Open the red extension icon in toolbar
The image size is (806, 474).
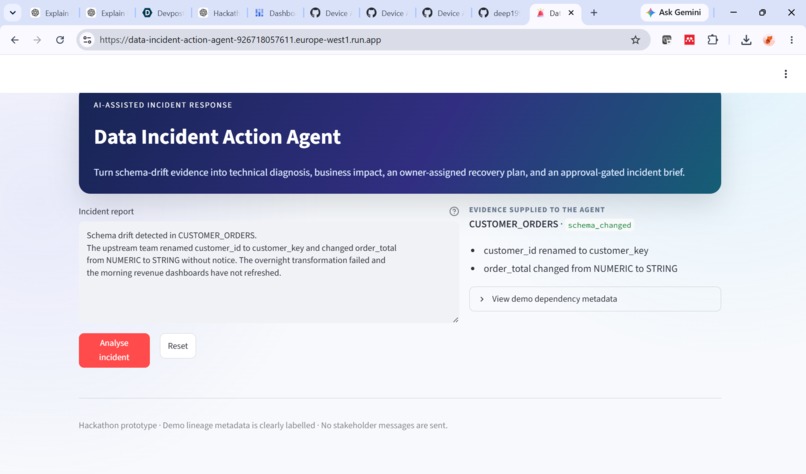(x=689, y=40)
